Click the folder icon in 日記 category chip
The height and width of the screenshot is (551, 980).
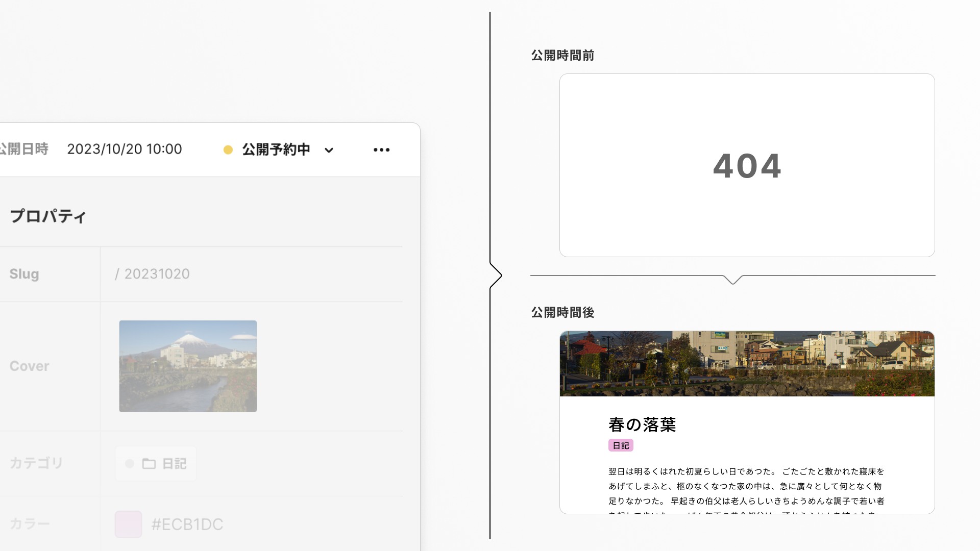coord(149,464)
